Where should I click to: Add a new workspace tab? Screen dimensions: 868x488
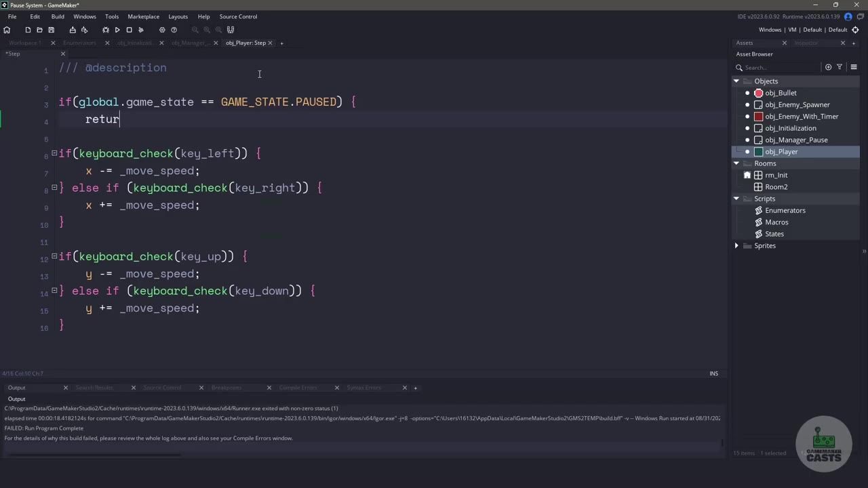281,43
